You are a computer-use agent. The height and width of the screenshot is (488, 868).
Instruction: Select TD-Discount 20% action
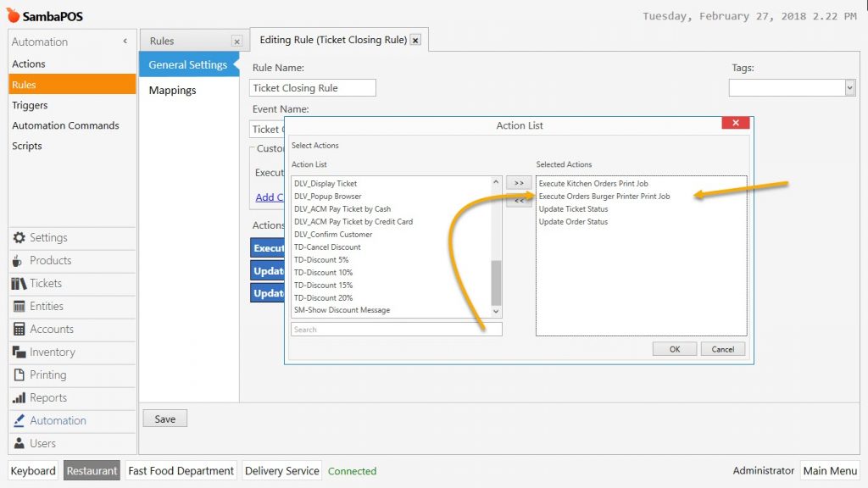[323, 298]
